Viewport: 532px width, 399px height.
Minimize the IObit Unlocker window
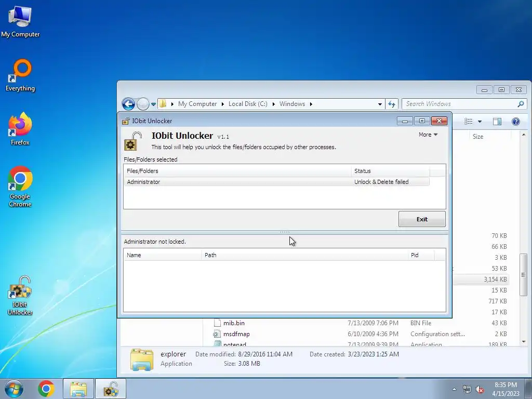click(405, 121)
